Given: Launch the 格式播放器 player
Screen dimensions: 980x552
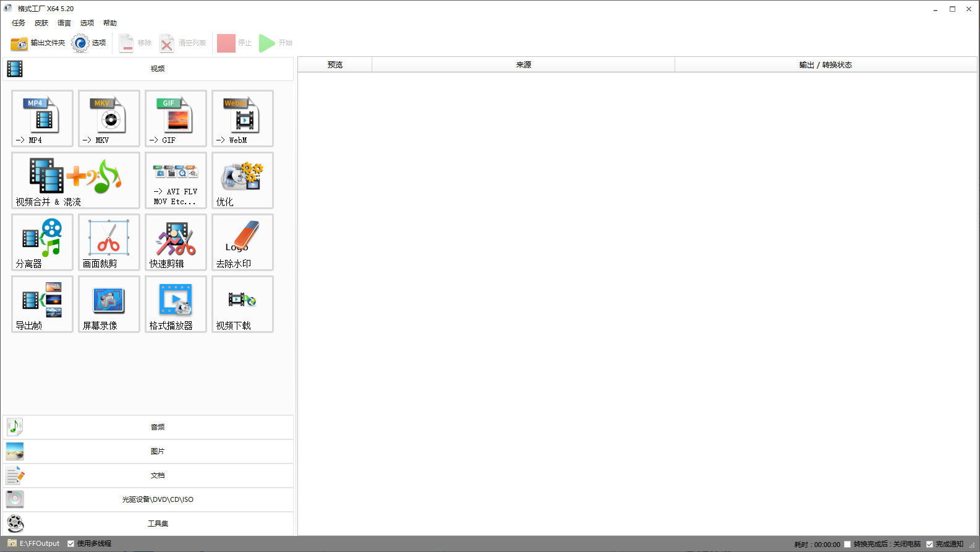Looking at the screenshot, I should pos(176,304).
